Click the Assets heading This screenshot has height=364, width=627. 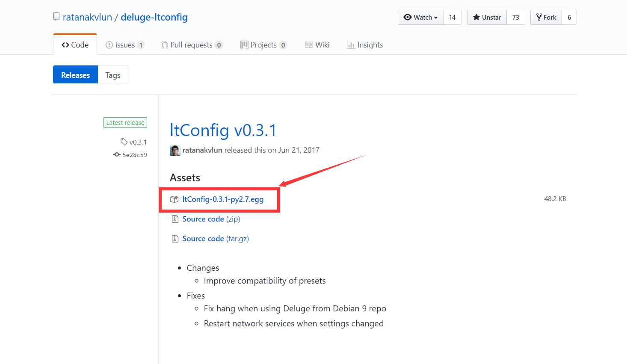185,178
